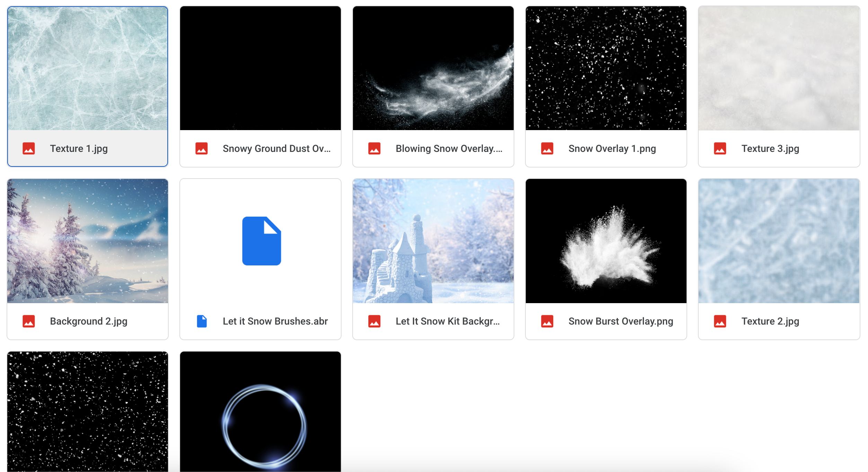This screenshot has width=868, height=472.
Task: Select the file name Background 2.jpg
Action: click(x=89, y=321)
